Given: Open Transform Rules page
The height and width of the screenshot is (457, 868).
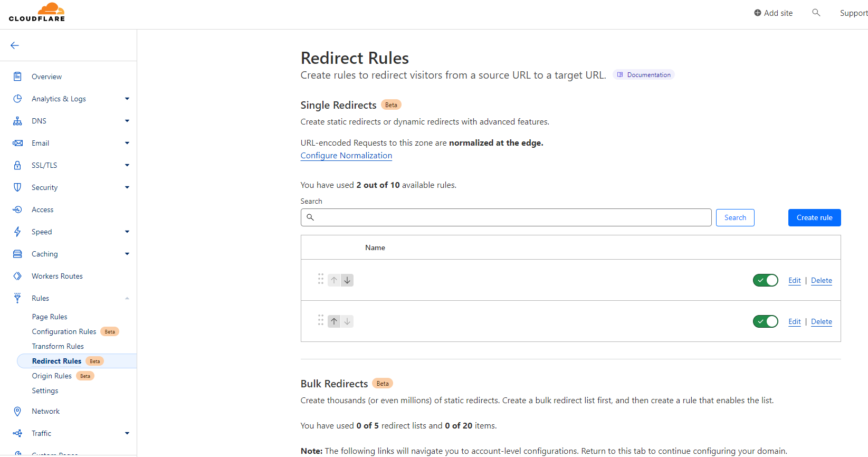Looking at the screenshot, I should point(58,346).
